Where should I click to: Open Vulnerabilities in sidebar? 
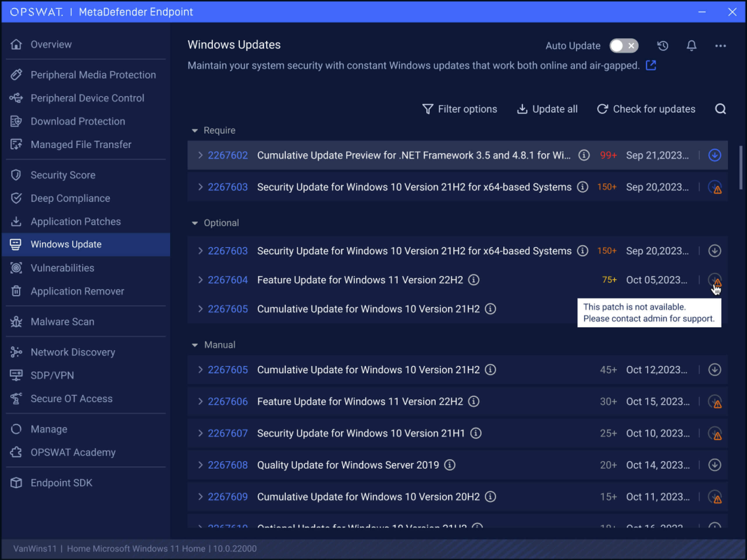(62, 268)
